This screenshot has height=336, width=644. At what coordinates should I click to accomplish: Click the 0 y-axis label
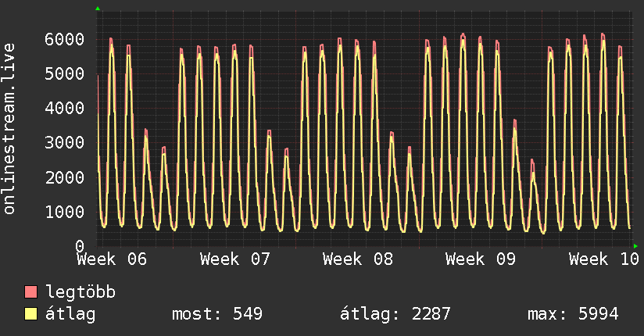[80, 246]
